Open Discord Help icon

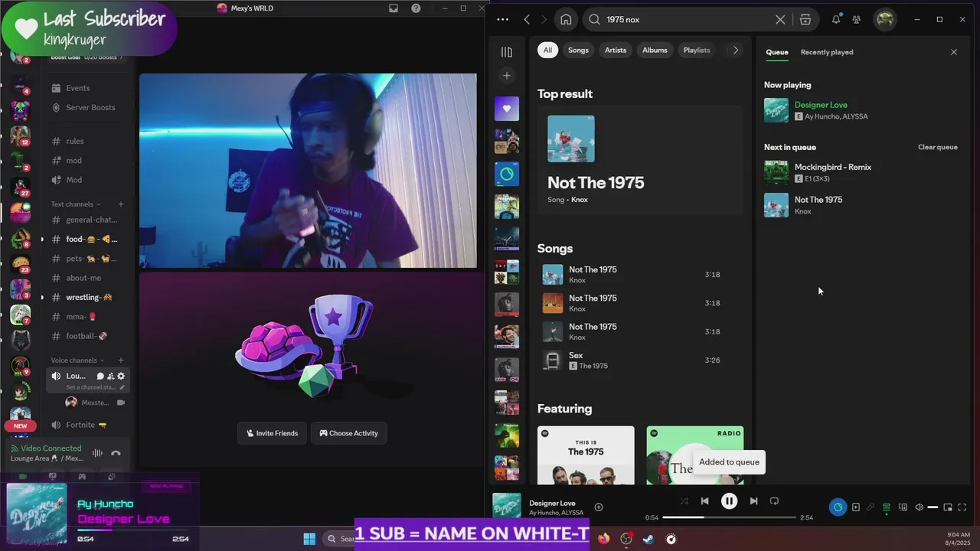[x=416, y=8]
